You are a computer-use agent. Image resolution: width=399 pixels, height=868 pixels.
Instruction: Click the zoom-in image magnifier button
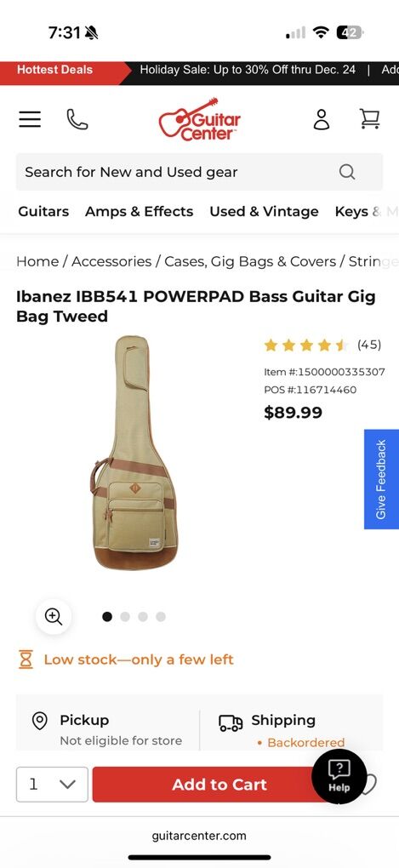[54, 617]
